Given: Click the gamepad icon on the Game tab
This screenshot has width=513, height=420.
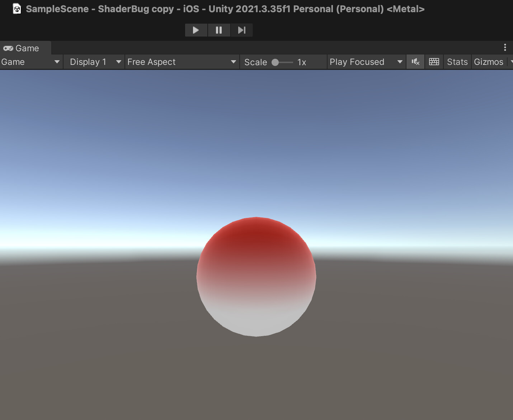Looking at the screenshot, I should pos(8,48).
